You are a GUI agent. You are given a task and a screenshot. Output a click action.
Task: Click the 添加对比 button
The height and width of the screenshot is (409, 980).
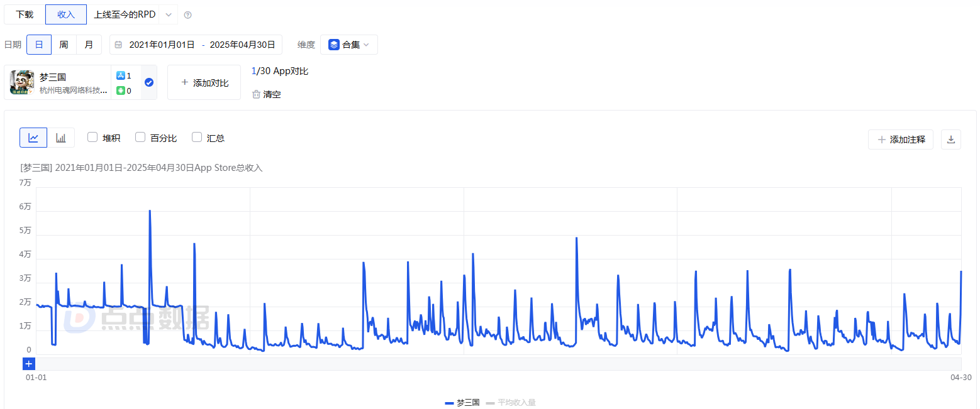204,82
